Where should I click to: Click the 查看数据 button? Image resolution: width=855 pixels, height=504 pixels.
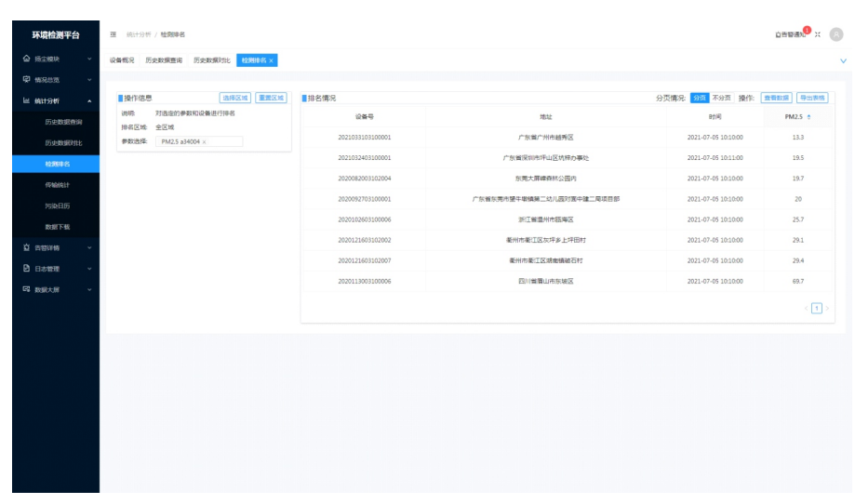[x=776, y=98]
